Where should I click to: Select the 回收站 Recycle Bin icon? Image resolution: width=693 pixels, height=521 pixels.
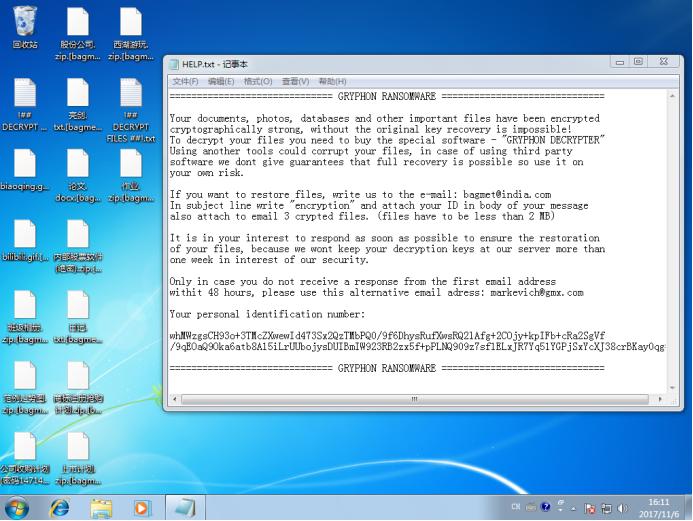point(25,27)
